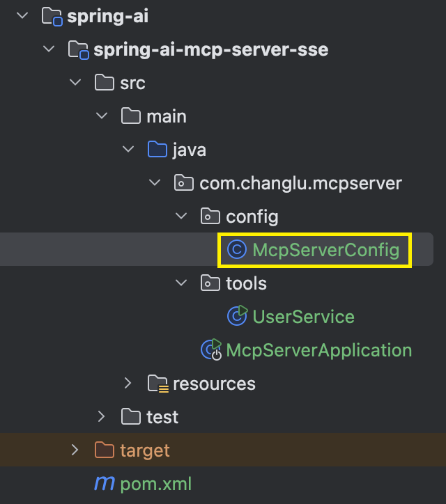Select the test folder name
This screenshot has height=504, width=446.
click(x=162, y=417)
